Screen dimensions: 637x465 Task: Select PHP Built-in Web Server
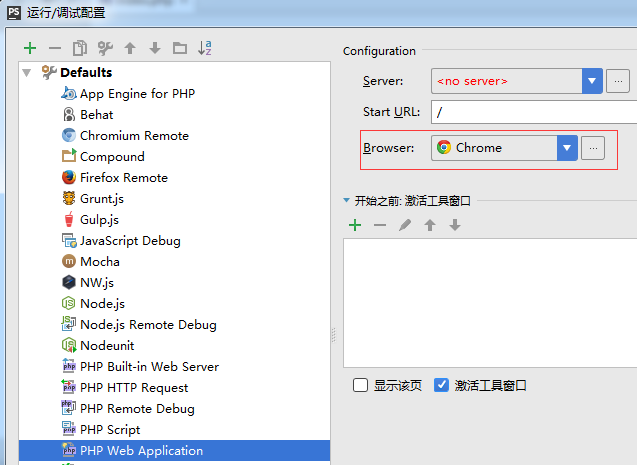pyautogui.click(x=174, y=367)
